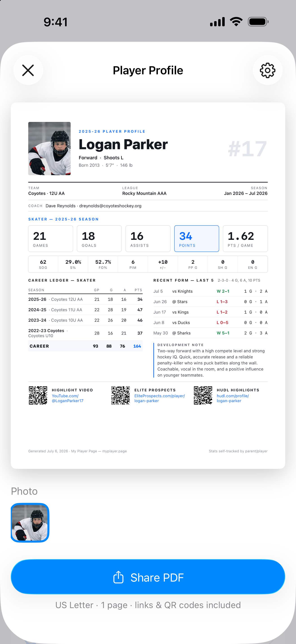Open the YouTube.com/@LoganParker17 link
The width and height of the screenshot is (296, 644).
coord(68,398)
